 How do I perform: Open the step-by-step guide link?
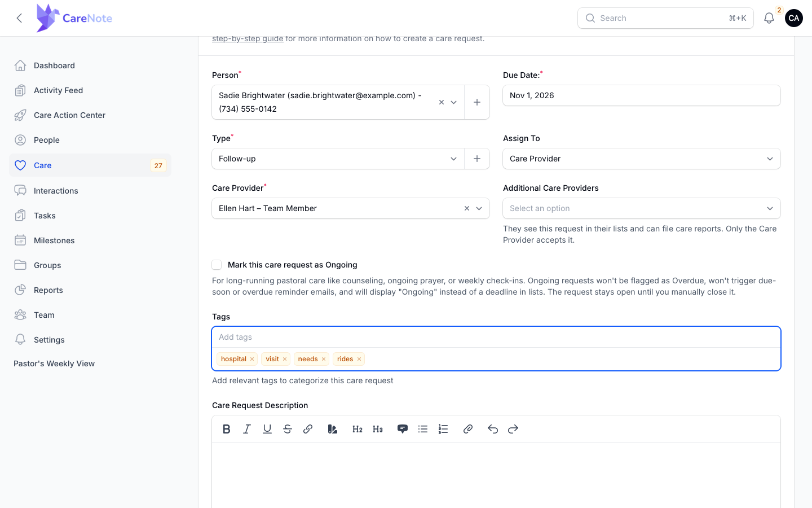point(248,39)
